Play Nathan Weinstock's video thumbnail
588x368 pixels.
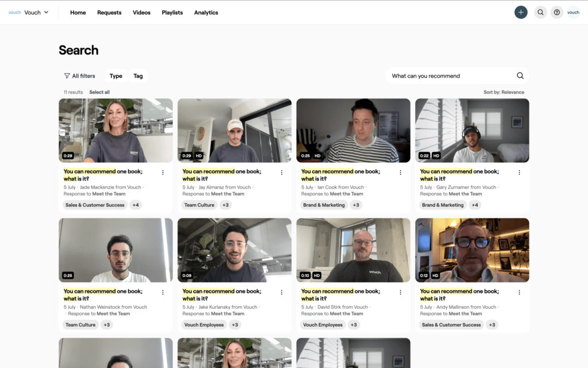pyautogui.click(x=115, y=250)
